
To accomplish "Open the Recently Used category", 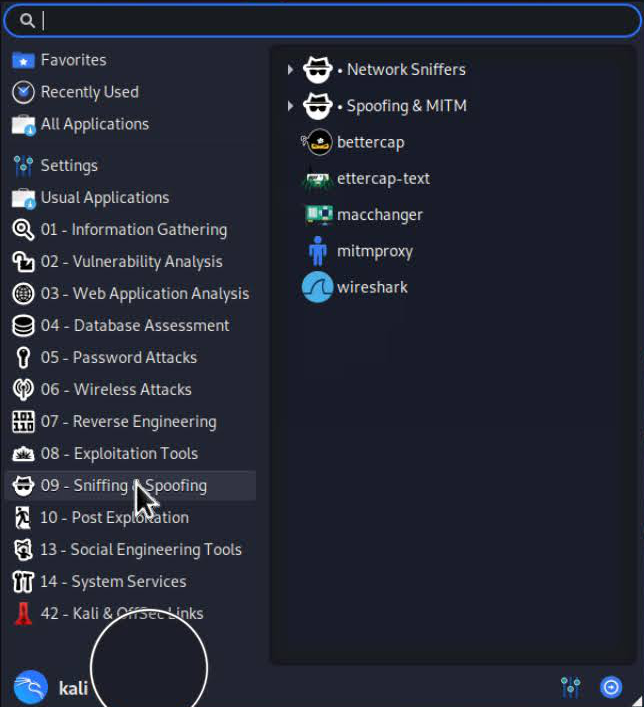I will pos(130,92).
